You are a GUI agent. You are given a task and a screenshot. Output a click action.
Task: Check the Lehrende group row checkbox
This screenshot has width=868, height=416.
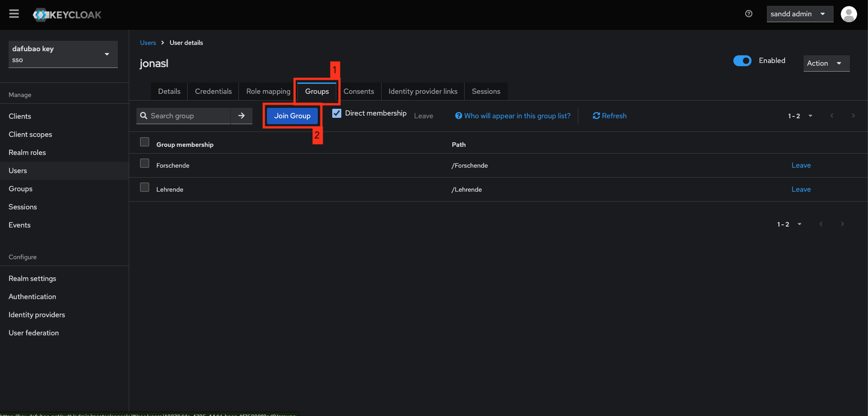click(x=145, y=187)
